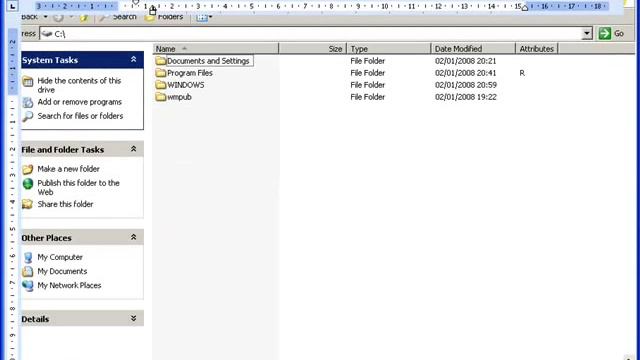Click the Search toolbar button
Screen dimensions: 640x360
[118, 17]
